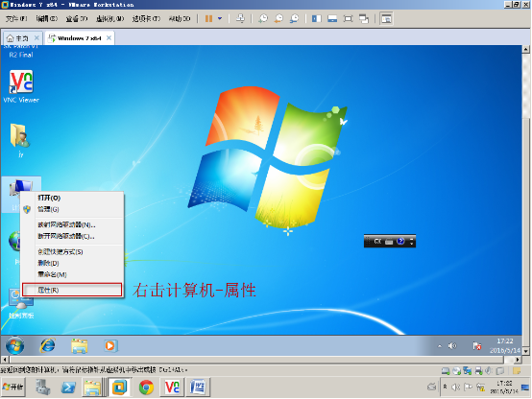Image resolution: width=532 pixels, height=399 pixels.
Task: Click the guest Windows 7 Start orb
Action: [14, 345]
